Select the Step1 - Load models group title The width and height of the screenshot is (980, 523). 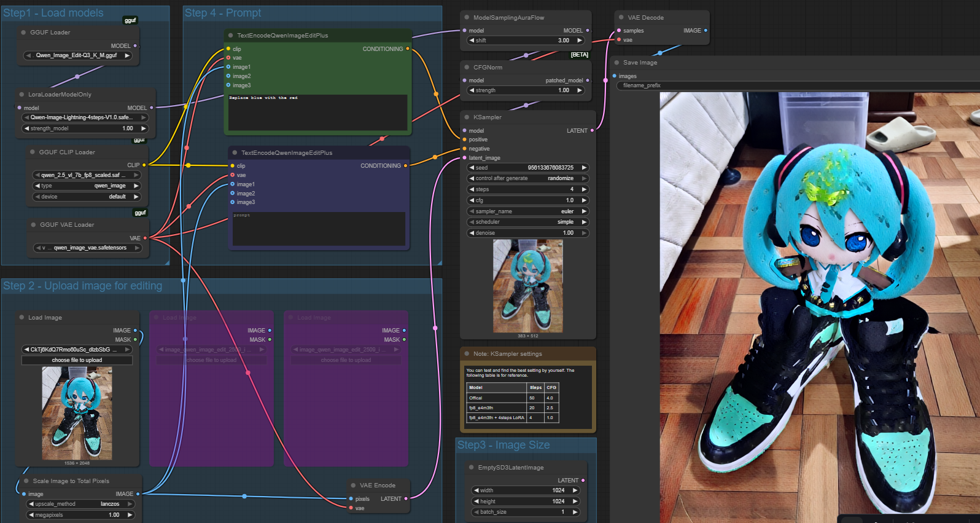pos(53,13)
